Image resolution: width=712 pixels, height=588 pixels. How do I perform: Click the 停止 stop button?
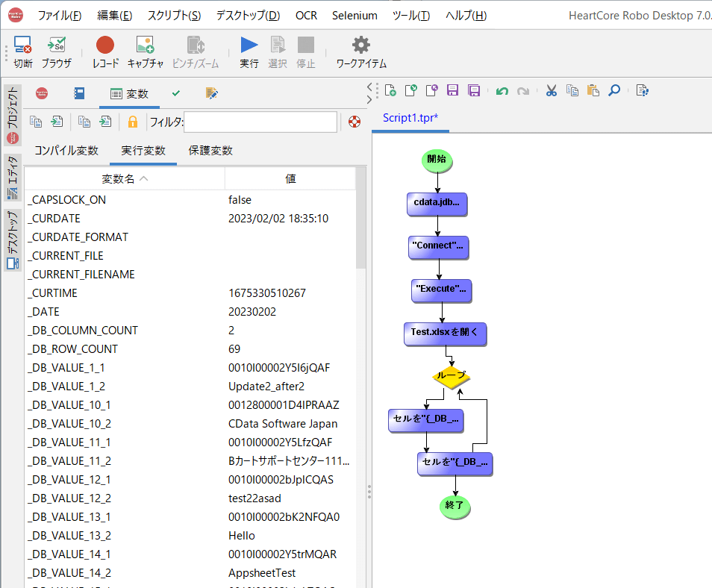305,51
